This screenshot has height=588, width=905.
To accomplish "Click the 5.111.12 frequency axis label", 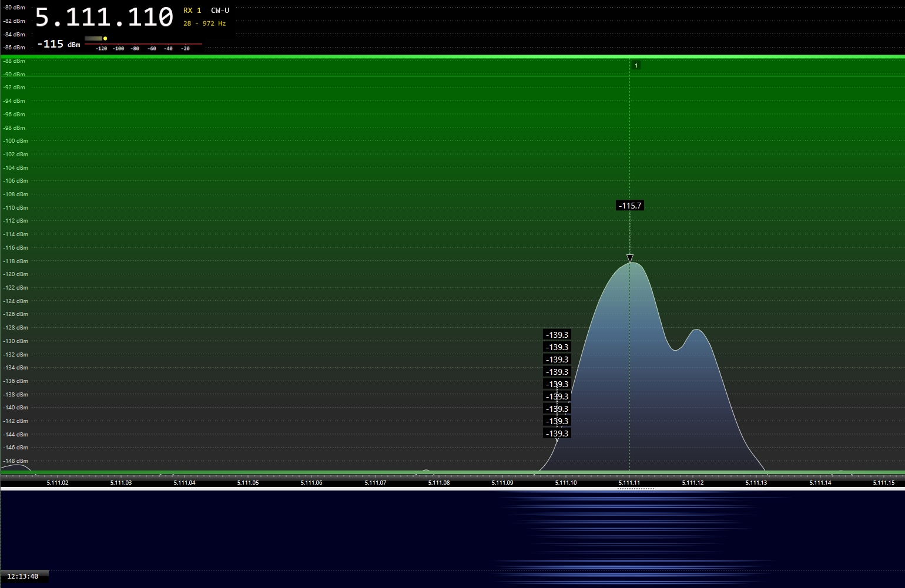I will 693,483.
